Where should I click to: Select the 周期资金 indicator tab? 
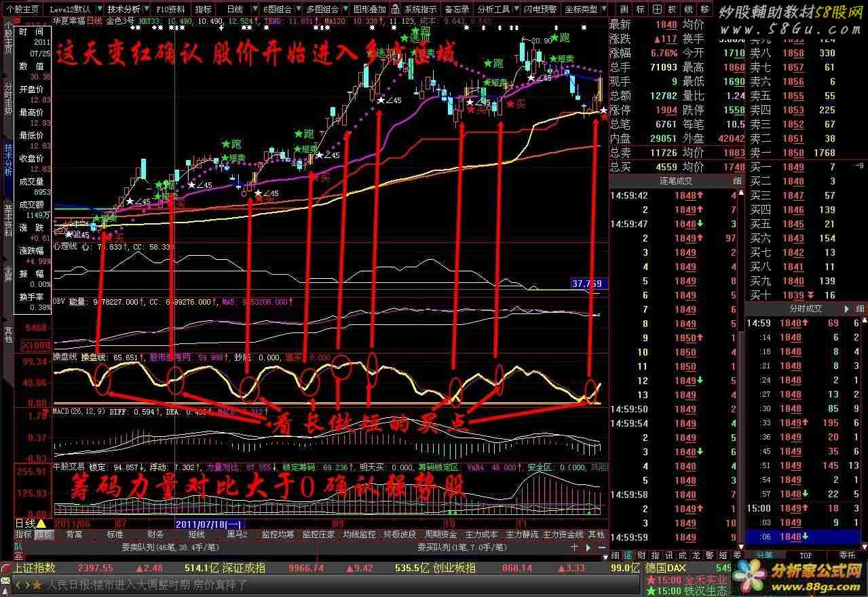point(440,535)
